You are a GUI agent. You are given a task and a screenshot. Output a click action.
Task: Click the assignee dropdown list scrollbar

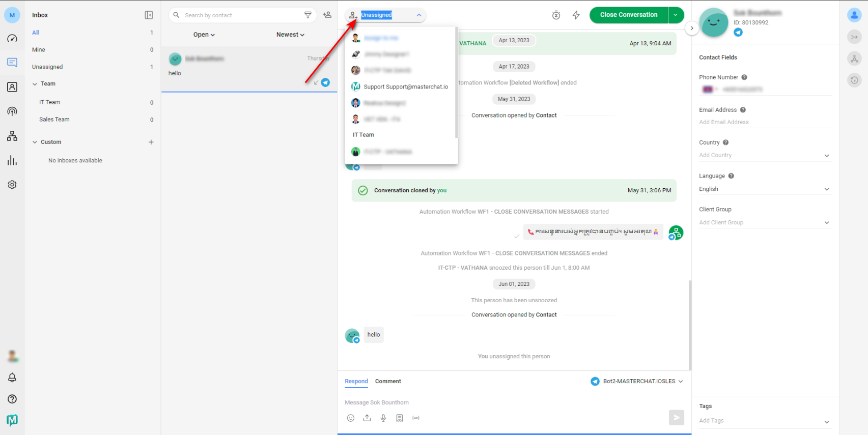[x=456, y=83]
